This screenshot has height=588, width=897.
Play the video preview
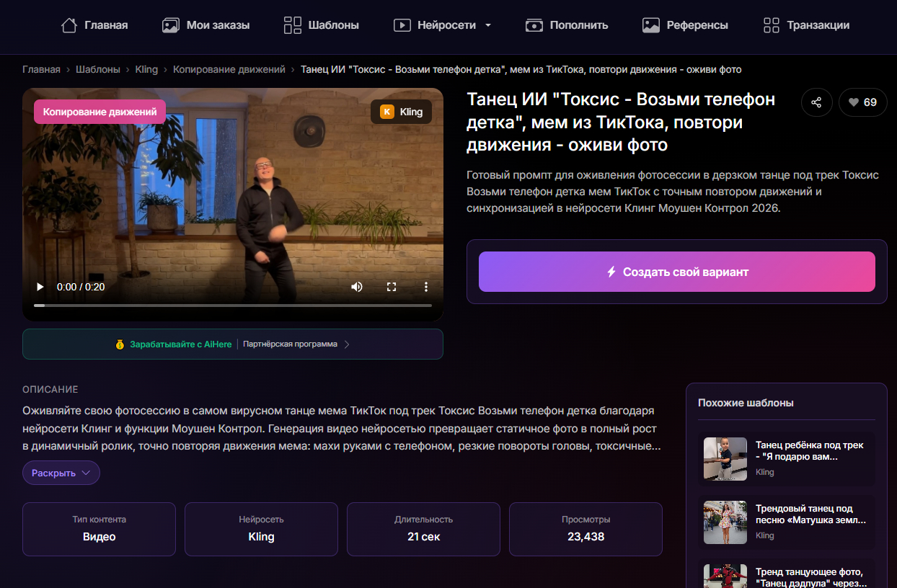40,287
